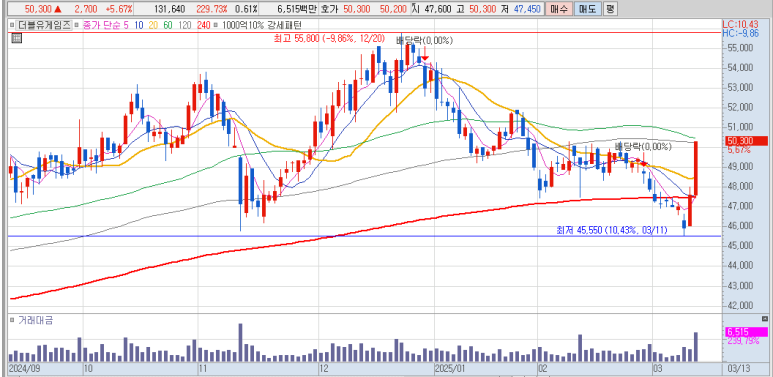Click the 최저 45,550 low price label
This screenshot has width=773, height=377.
[611, 230]
